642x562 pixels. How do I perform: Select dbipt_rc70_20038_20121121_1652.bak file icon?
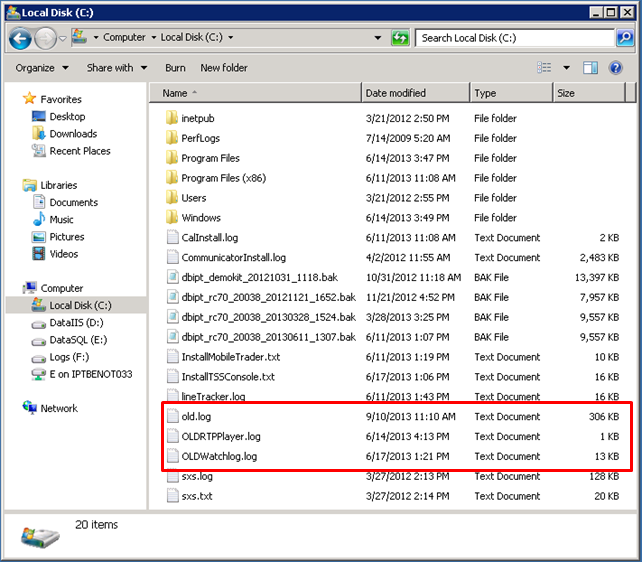[x=173, y=297]
